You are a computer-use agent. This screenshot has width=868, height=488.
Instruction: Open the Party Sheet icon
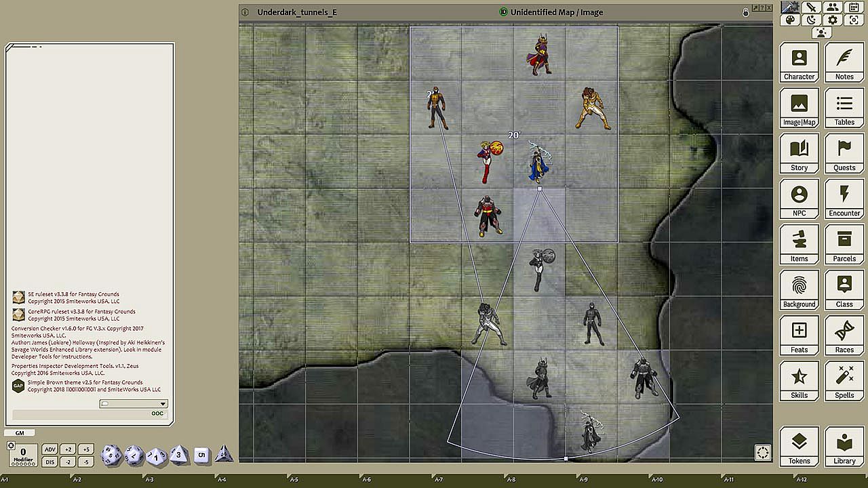tap(833, 7)
